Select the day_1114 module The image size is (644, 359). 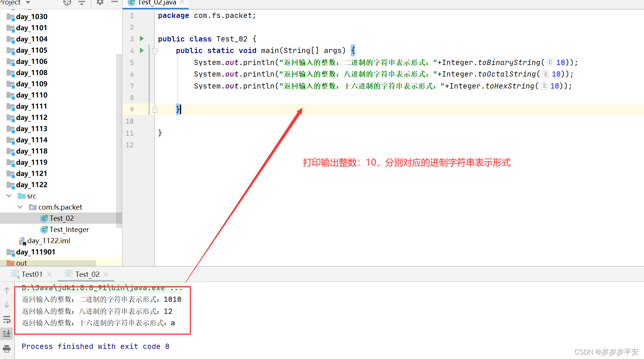click(x=32, y=140)
